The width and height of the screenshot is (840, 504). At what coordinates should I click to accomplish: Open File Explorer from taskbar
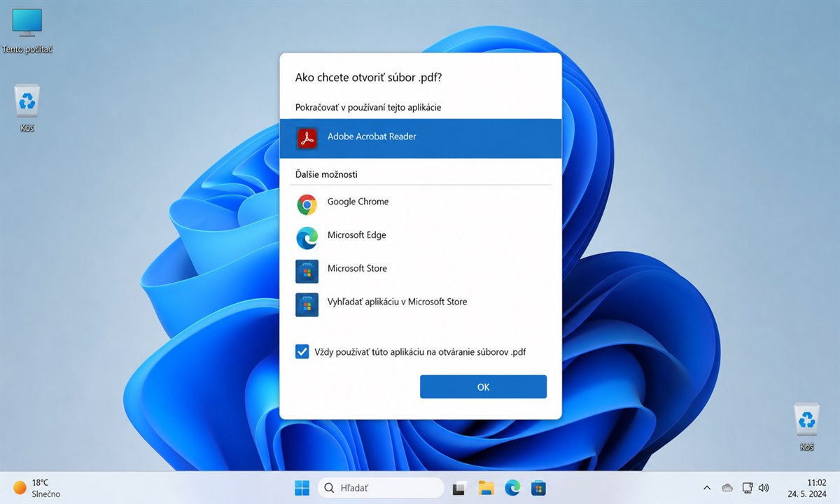coord(486,488)
